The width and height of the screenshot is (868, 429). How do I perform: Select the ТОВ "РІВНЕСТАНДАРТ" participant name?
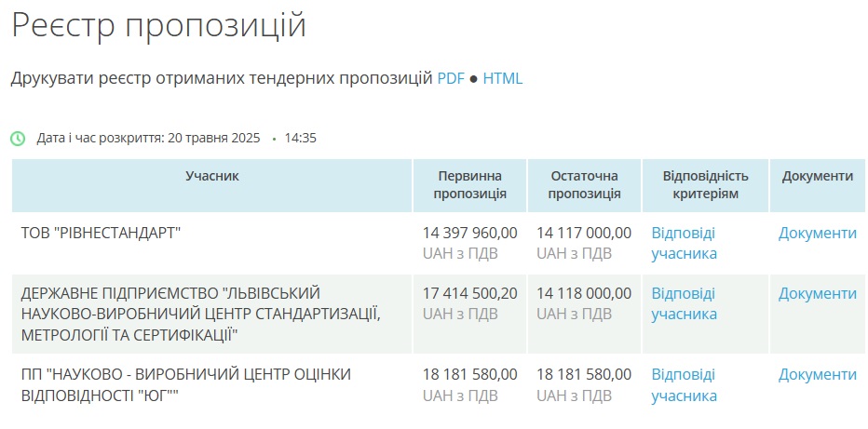tap(102, 234)
